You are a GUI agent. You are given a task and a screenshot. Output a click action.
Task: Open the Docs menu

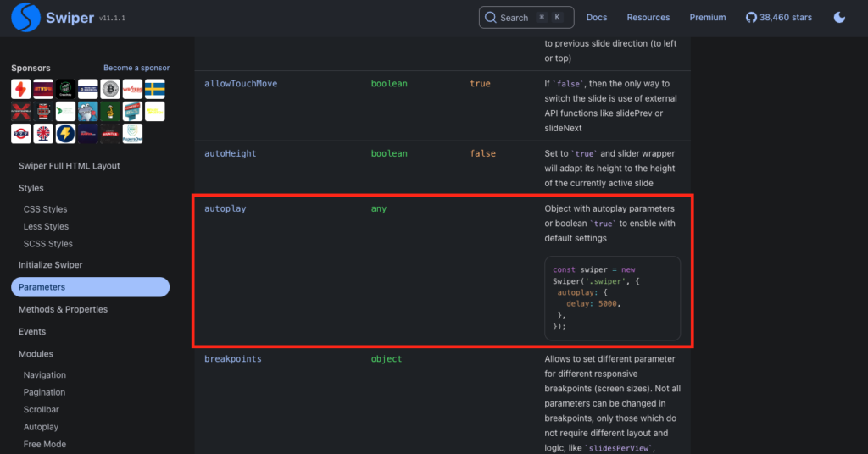pyautogui.click(x=596, y=18)
